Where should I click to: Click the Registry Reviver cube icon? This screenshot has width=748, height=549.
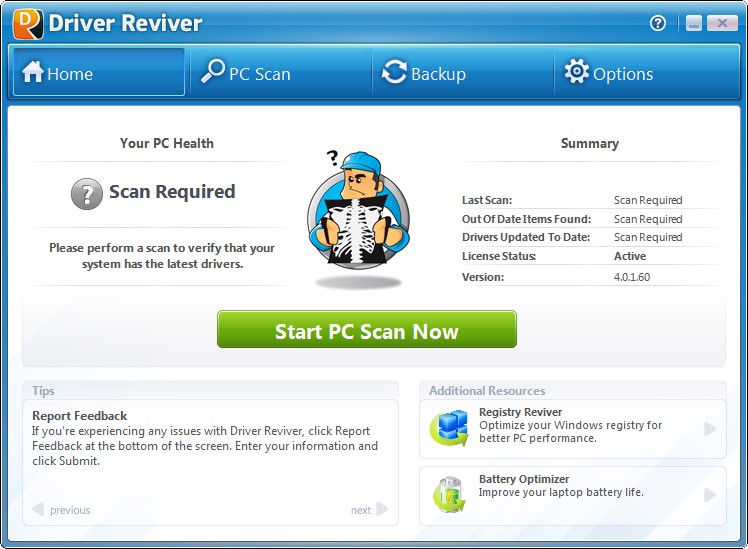(x=449, y=428)
